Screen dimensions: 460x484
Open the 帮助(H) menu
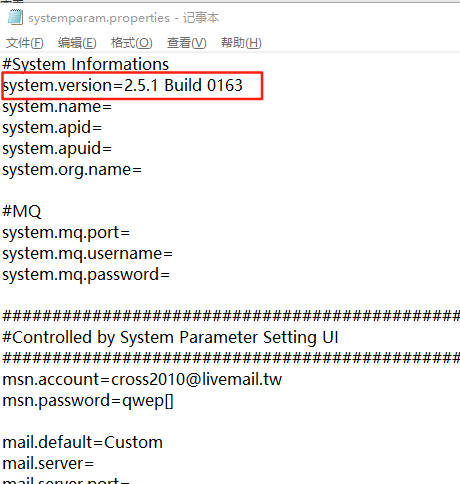[241, 43]
